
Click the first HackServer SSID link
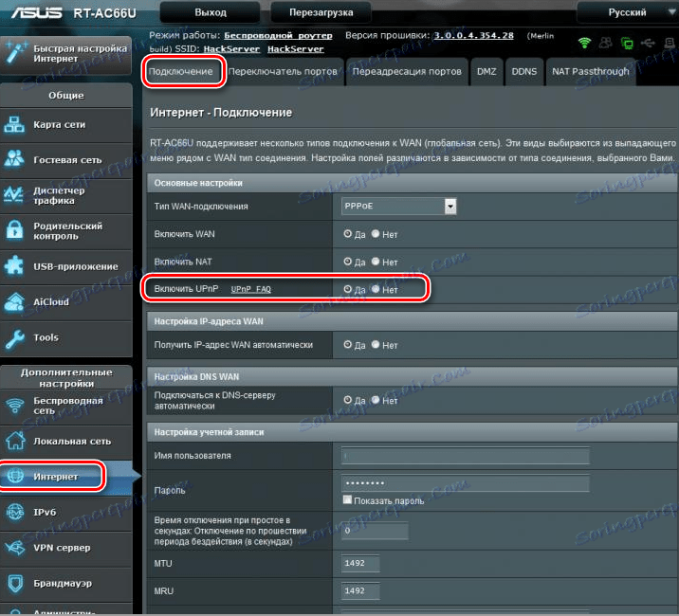(x=231, y=49)
